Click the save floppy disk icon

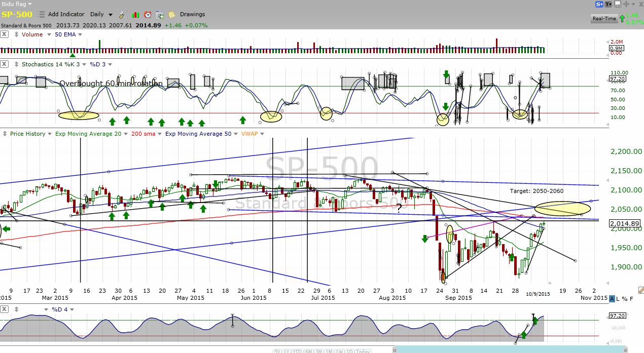pyautogui.click(x=617, y=4)
